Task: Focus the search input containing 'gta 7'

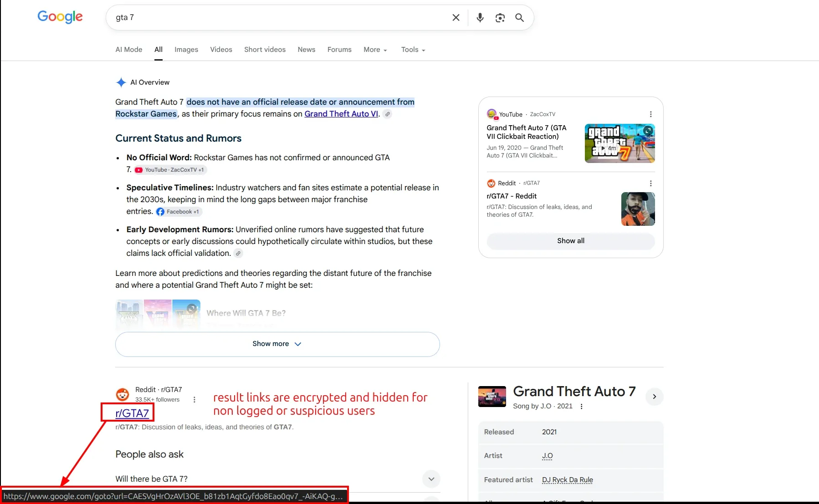Action: coord(278,18)
